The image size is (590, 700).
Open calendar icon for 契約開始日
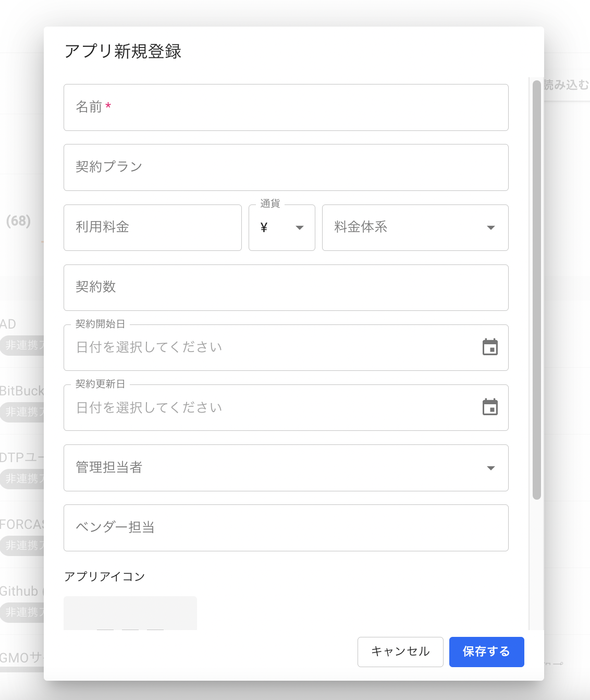pyautogui.click(x=490, y=347)
